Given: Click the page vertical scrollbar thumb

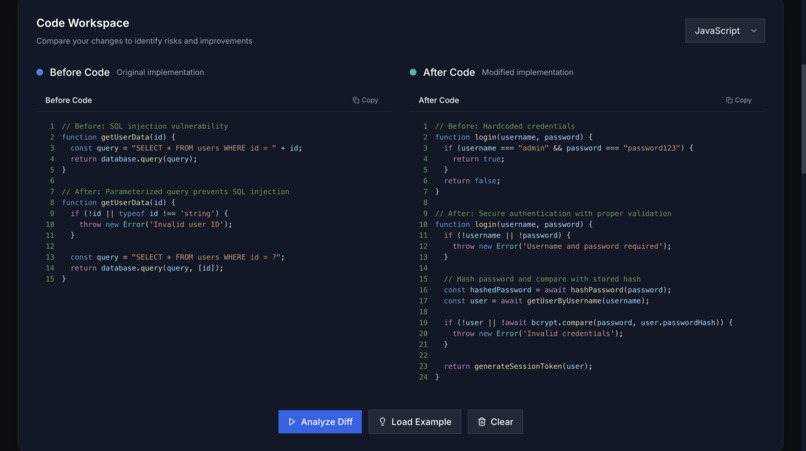Looking at the screenshot, I should pyautogui.click(x=803, y=119).
